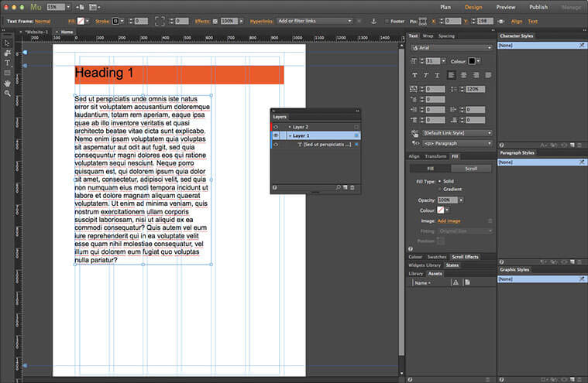Open the Paragraph tag dropdown
This screenshot has height=383, width=588.
click(456, 143)
